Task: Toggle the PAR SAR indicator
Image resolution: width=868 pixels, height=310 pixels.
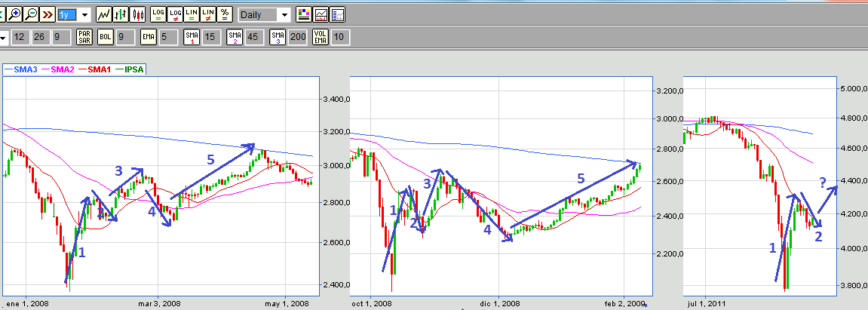Action: click(x=84, y=36)
